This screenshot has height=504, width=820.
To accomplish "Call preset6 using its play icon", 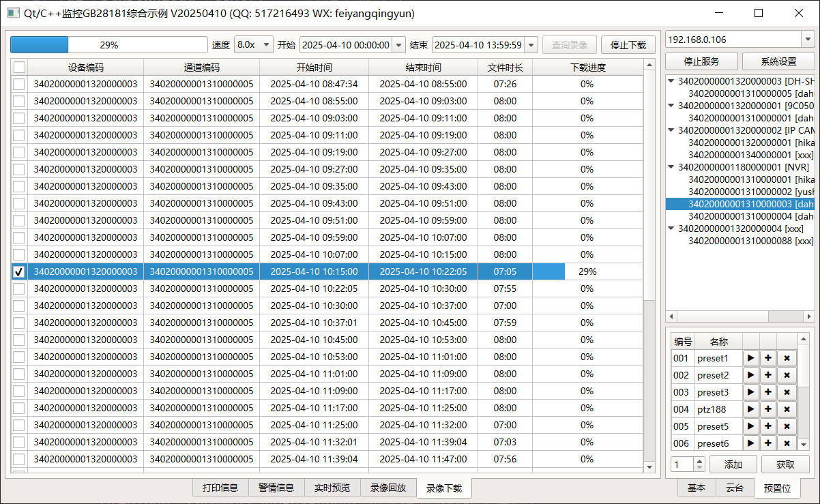I will (x=751, y=443).
